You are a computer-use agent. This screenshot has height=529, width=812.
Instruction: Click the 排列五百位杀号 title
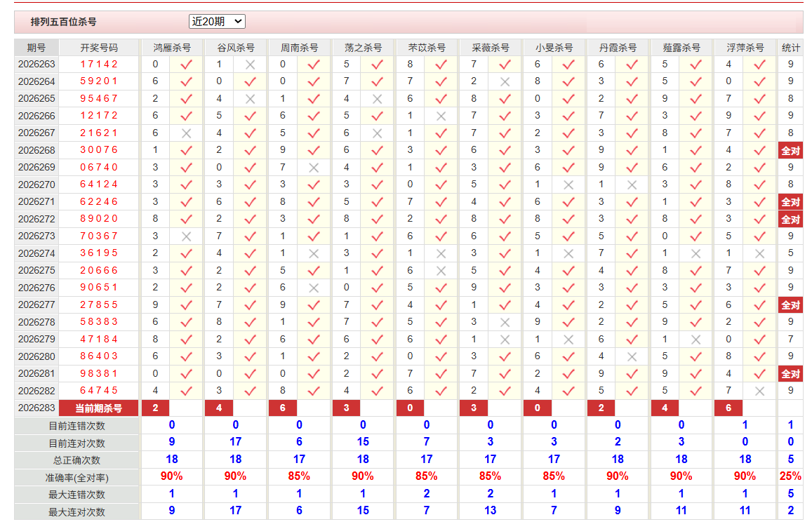[x=63, y=22]
